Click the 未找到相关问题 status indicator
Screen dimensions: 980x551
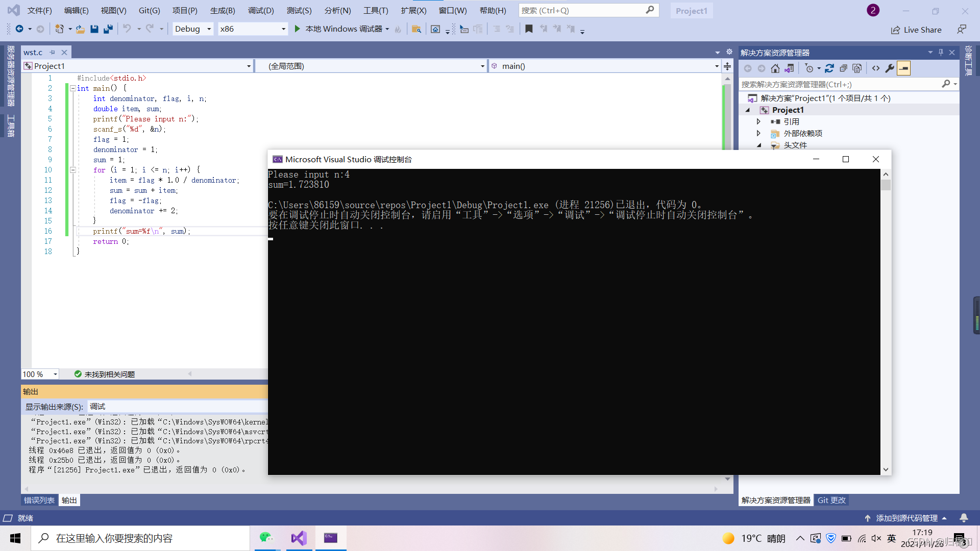tap(105, 374)
